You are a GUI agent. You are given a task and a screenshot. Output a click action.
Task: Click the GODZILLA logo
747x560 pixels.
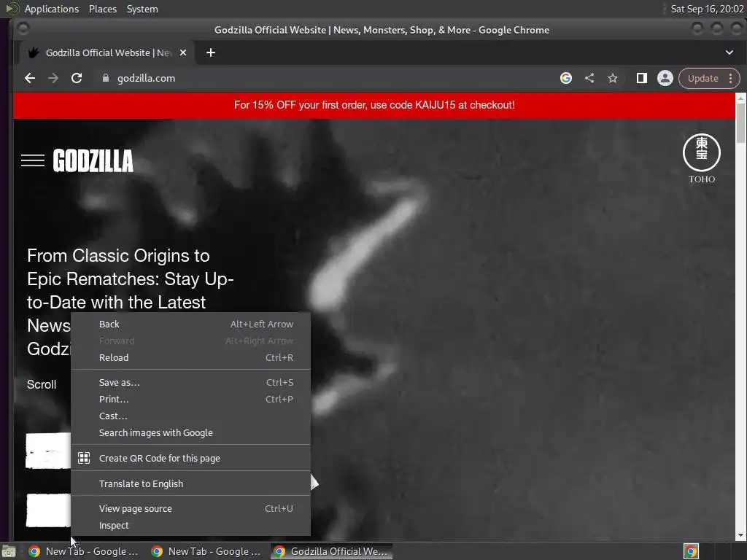pyautogui.click(x=93, y=160)
